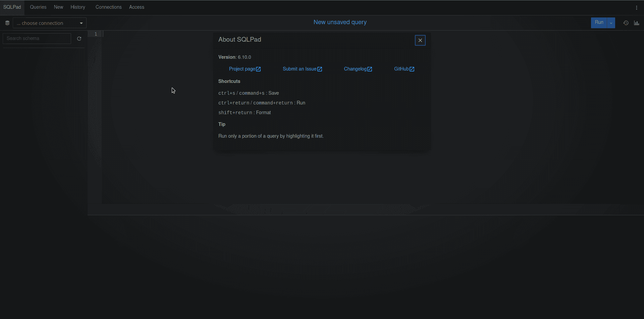This screenshot has width=644, height=319.
Task: Close the About SQLPad dialog
Action: [x=420, y=40]
